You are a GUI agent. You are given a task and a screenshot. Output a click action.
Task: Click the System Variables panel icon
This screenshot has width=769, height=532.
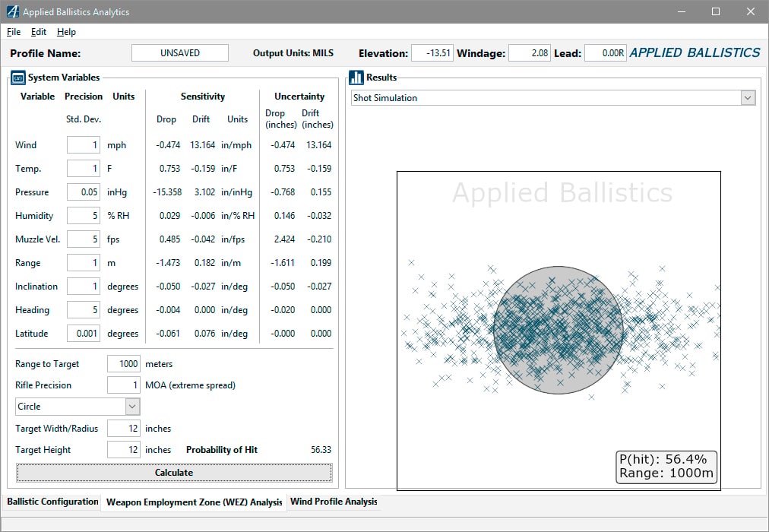click(x=18, y=78)
